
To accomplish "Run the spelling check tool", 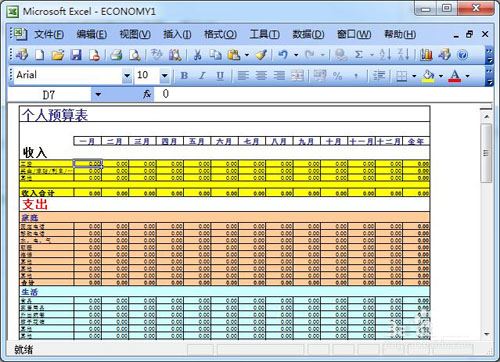I will click(156, 55).
